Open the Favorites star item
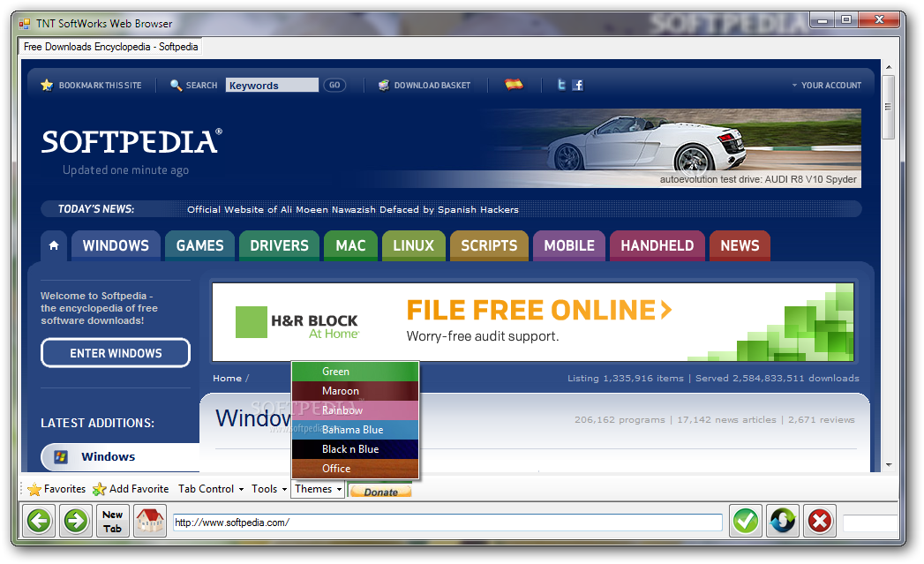The width and height of the screenshot is (924, 564). (x=57, y=489)
